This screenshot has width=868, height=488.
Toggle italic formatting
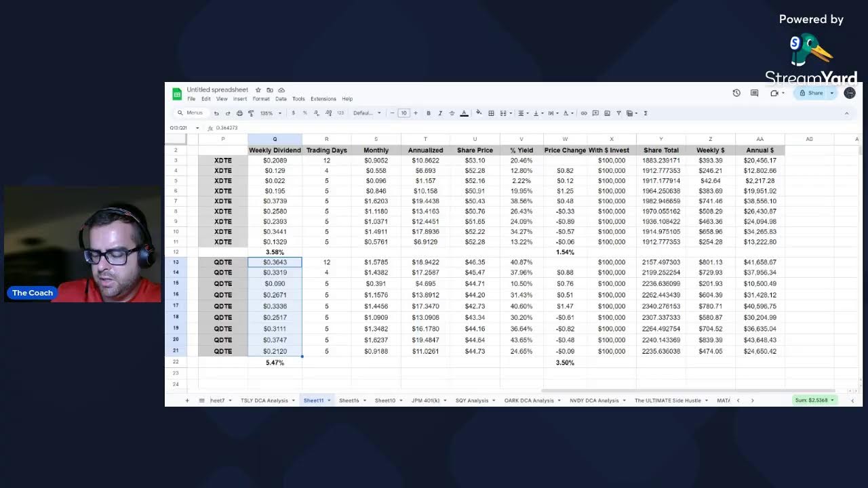pyautogui.click(x=440, y=113)
